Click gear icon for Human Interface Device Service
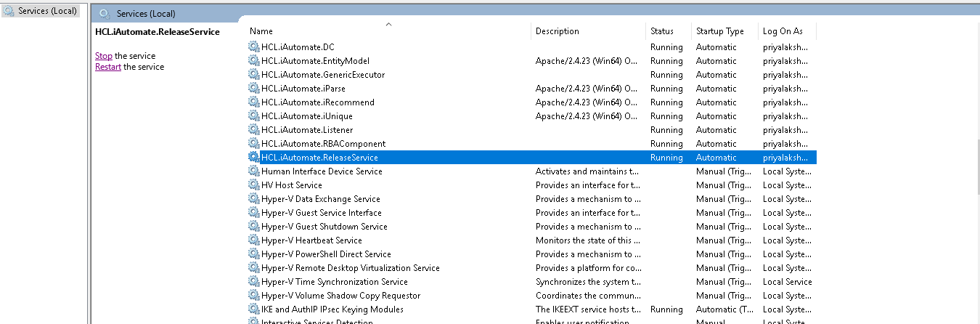Image resolution: width=980 pixels, height=324 pixels. click(253, 171)
